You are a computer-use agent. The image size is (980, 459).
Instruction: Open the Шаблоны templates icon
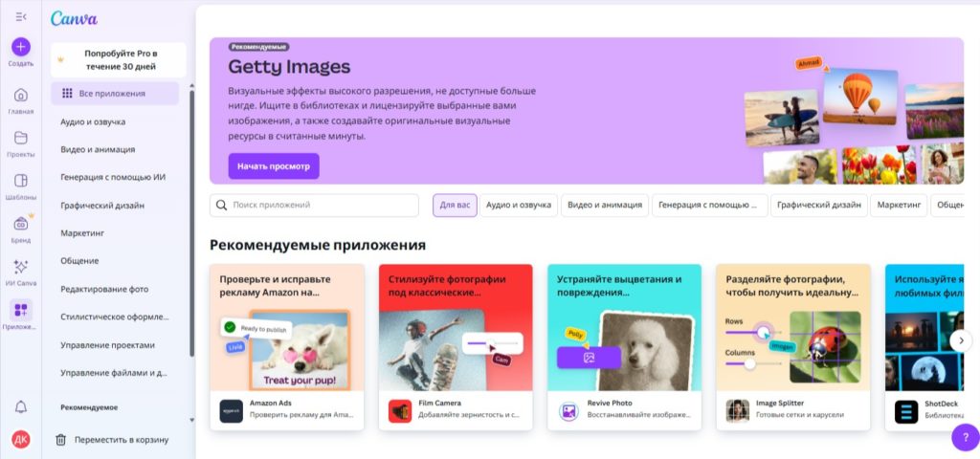pos(21,181)
